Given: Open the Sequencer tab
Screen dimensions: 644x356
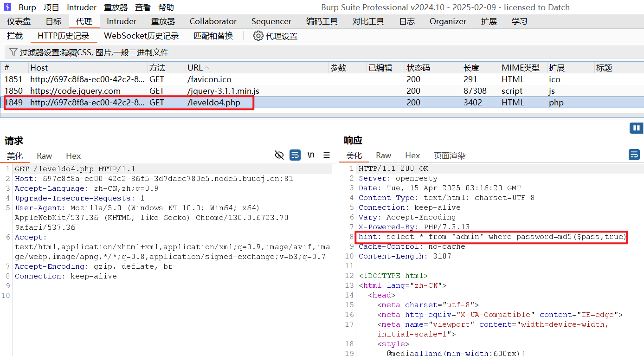Looking at the screenshot, I should coord(271,21).
